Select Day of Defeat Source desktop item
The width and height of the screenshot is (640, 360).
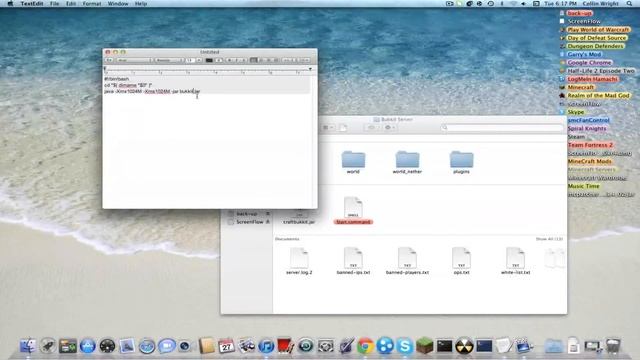point(596,38)
